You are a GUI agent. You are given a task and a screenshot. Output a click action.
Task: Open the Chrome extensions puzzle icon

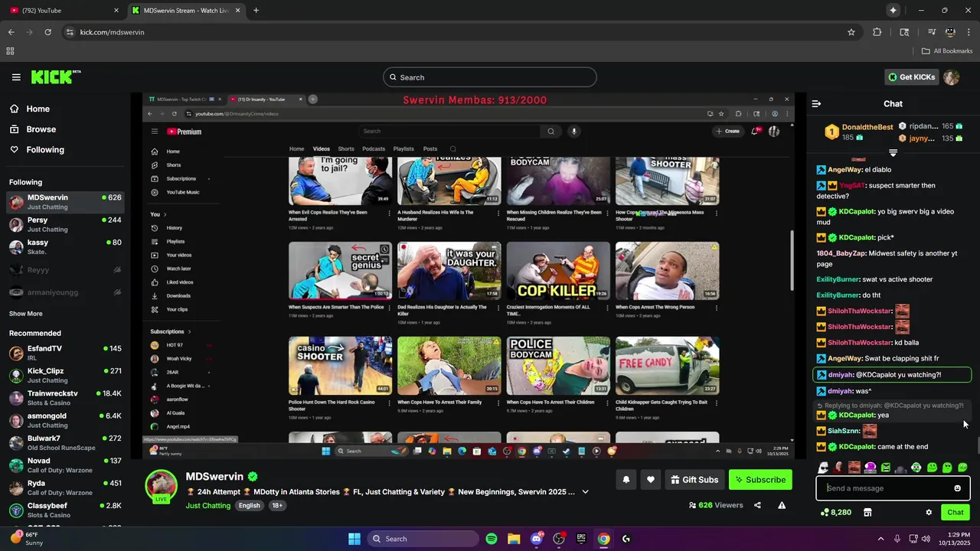click(877, 32)
